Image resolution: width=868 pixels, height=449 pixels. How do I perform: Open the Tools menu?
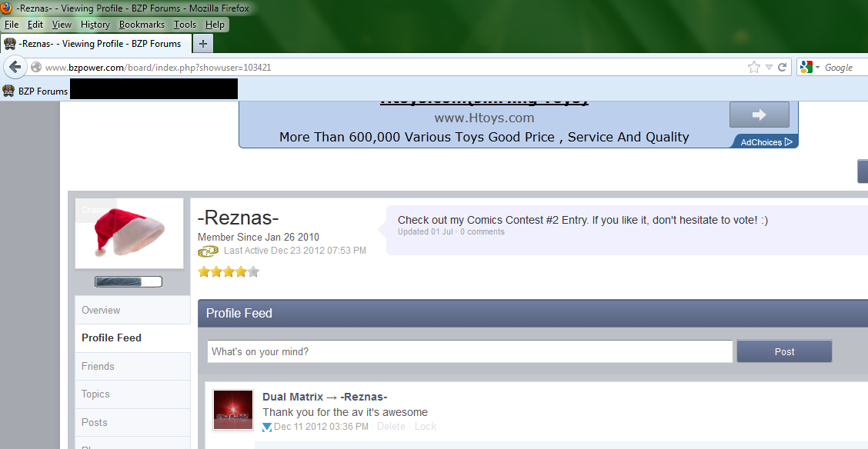click(x=185, y=25)
